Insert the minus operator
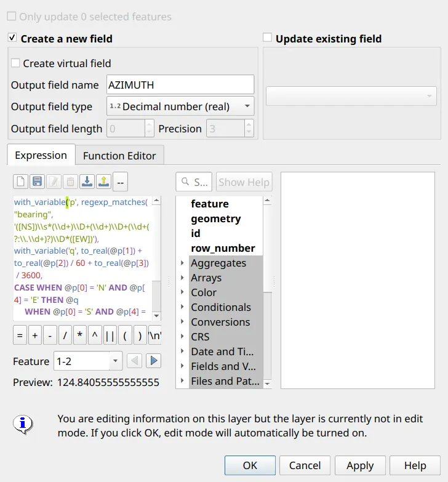 [x=50, y=335]
